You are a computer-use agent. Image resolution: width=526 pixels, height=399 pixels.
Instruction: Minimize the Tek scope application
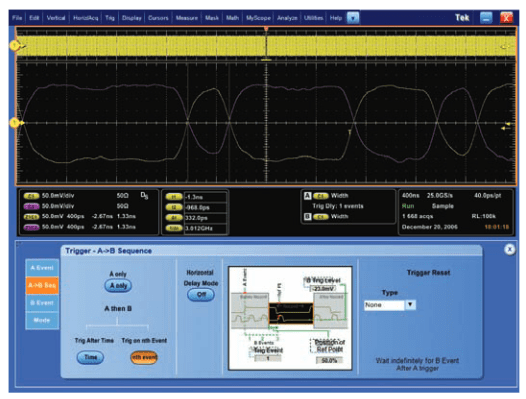[x=486, y=18]
